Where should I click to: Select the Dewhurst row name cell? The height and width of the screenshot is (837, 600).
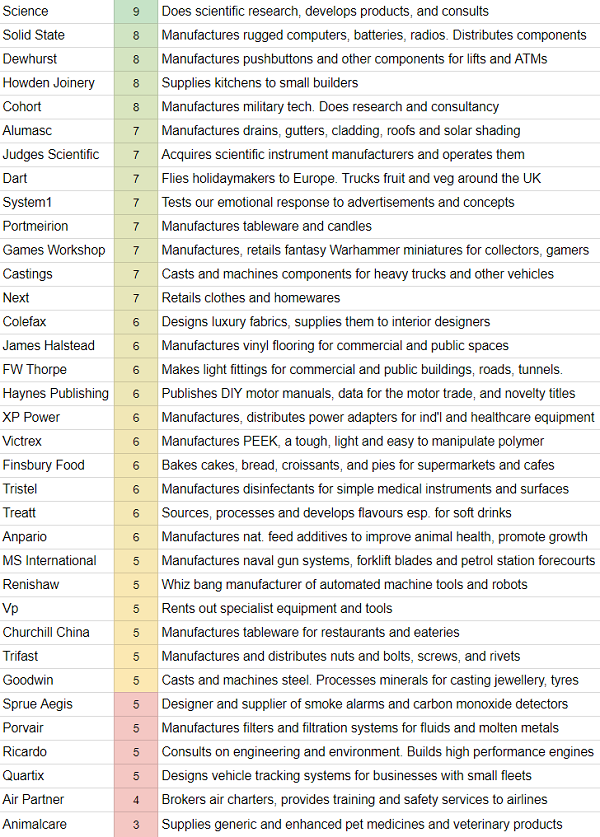pyautogui.click(x=57, y=59)
